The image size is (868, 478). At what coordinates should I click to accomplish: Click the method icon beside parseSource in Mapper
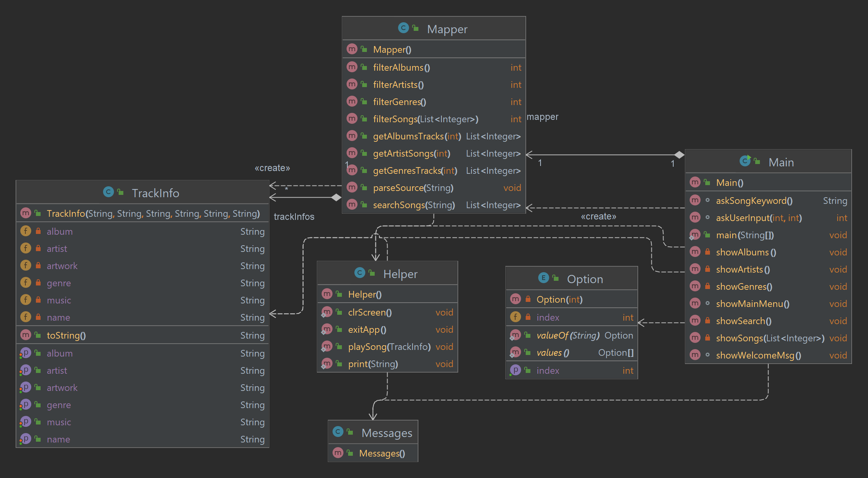coord(352,187)
